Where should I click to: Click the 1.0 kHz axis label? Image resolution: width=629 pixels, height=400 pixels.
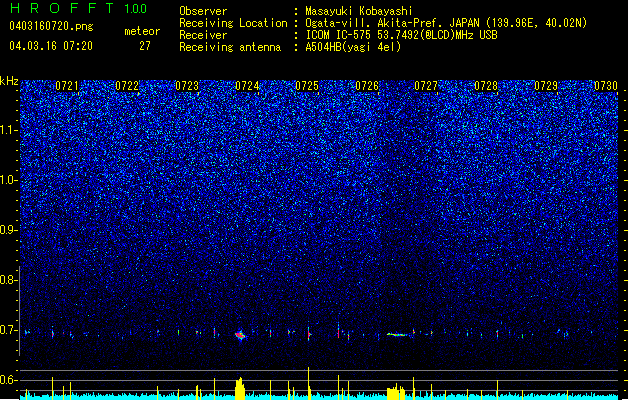(9, 180)
